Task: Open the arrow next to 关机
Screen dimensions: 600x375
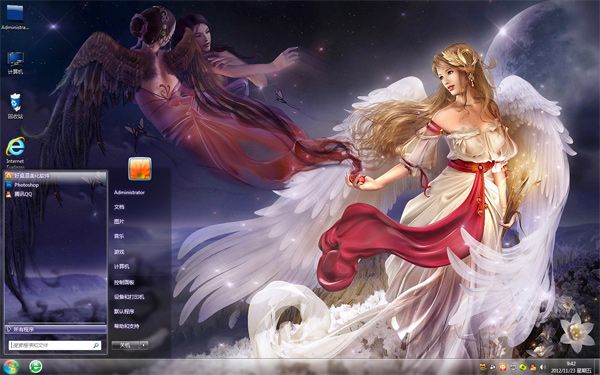Action: pyautogui.click(x=144, y=345)
